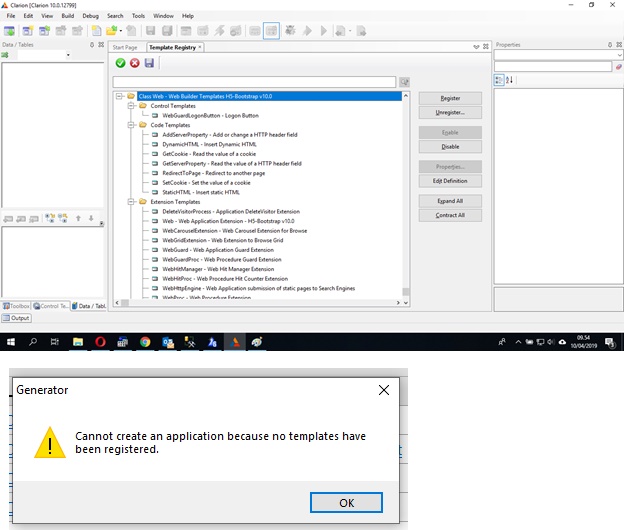624x530 pixels.
Task: Collapse the Control Templates folder
Action: click(x=130, y=105)
